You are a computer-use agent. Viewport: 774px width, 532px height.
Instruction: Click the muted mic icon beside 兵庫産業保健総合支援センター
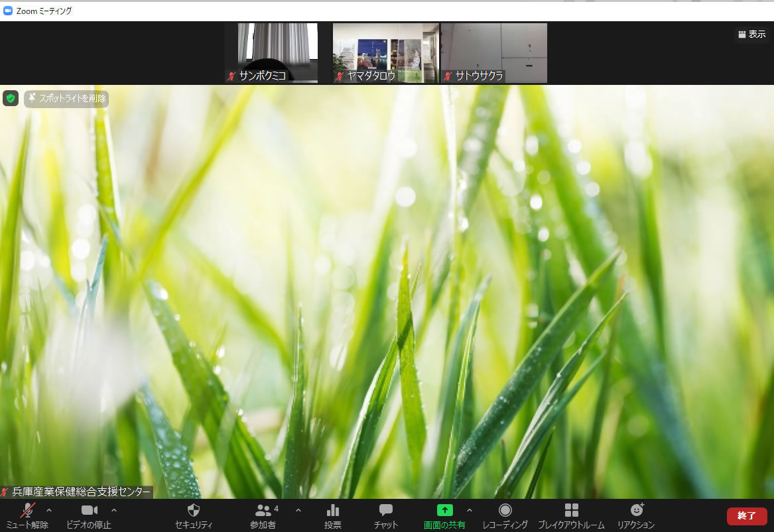coord(5,492)
